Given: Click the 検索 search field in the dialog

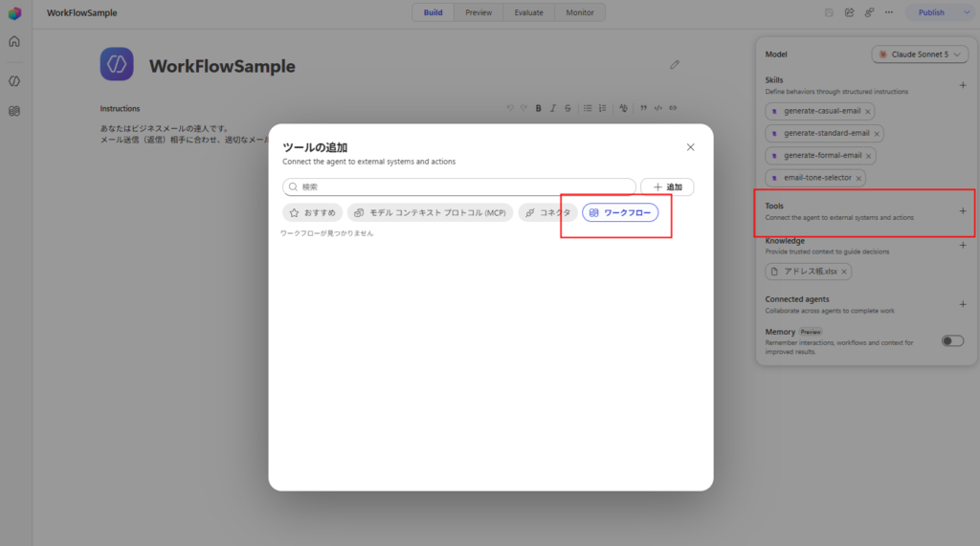Looking at the screenshot, I should 459,186.
